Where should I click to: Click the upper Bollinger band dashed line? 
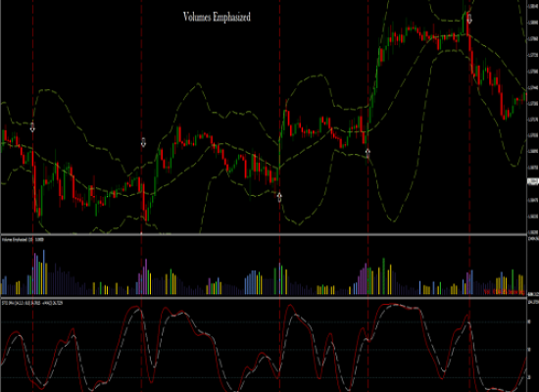[x=48, y=90]
